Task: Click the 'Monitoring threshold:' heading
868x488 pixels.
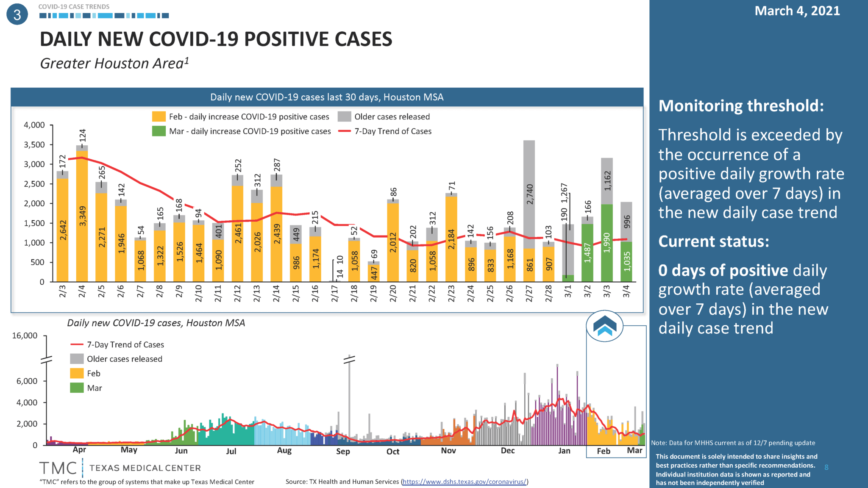Action: click(x=741, y=105)
